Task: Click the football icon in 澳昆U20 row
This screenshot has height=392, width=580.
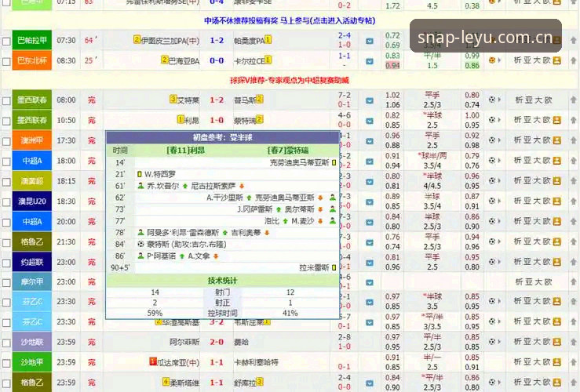Action: click(492, 201)
